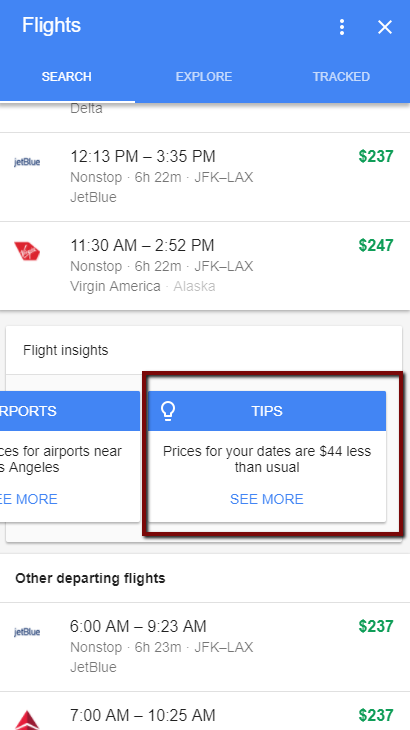
Task: Click the lightbulb icon in Tips card
Action: [x=168, y=411]
